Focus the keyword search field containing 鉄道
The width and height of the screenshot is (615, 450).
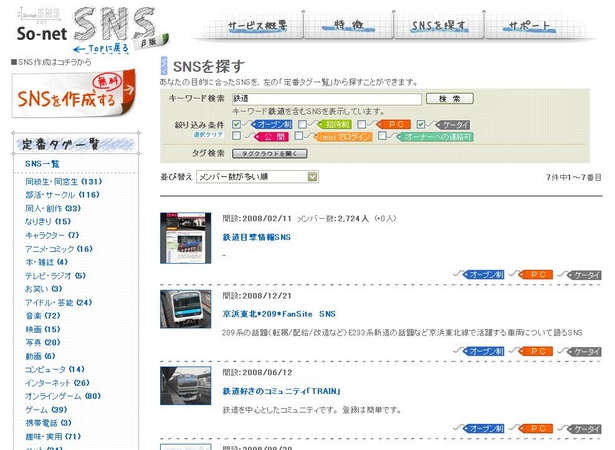point(325,99)
